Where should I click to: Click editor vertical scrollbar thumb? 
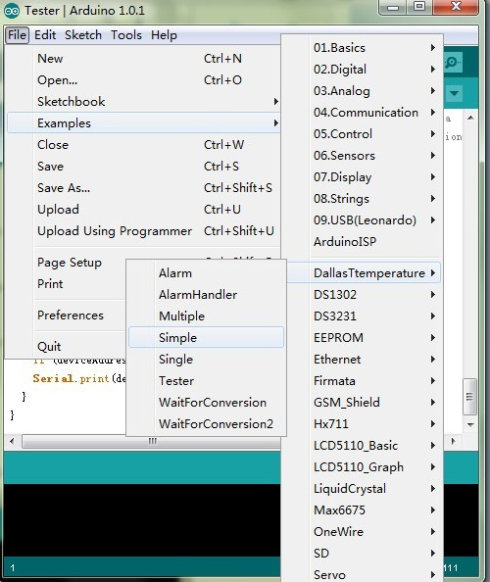coord(470,396)
